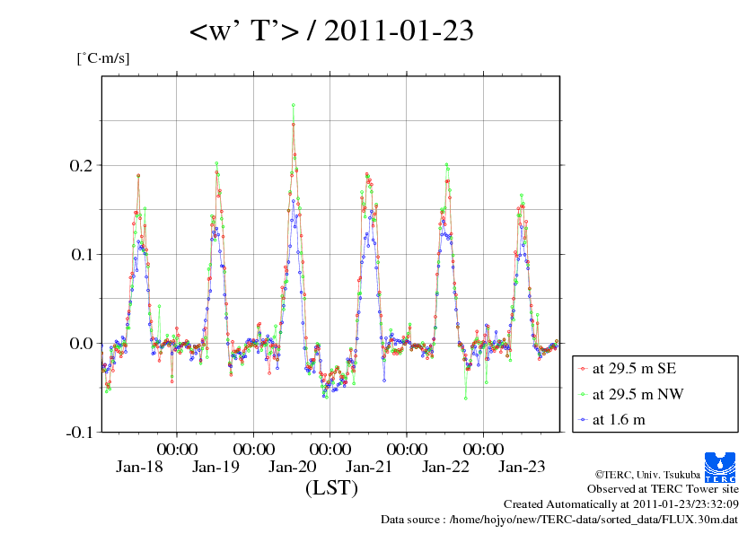756x534 pixels.
Task: Click the ©TERC, Univ. Tsukuba text
Action: pos(647,475)
